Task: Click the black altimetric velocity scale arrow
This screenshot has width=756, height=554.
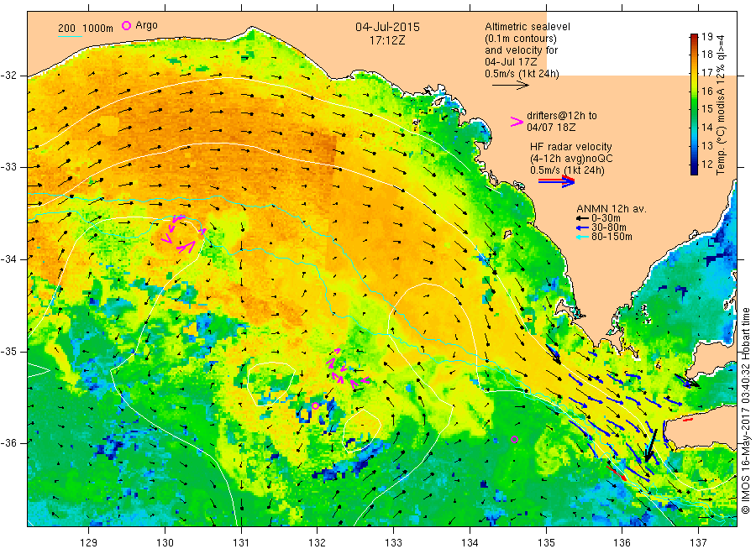Action: [511, 86]
